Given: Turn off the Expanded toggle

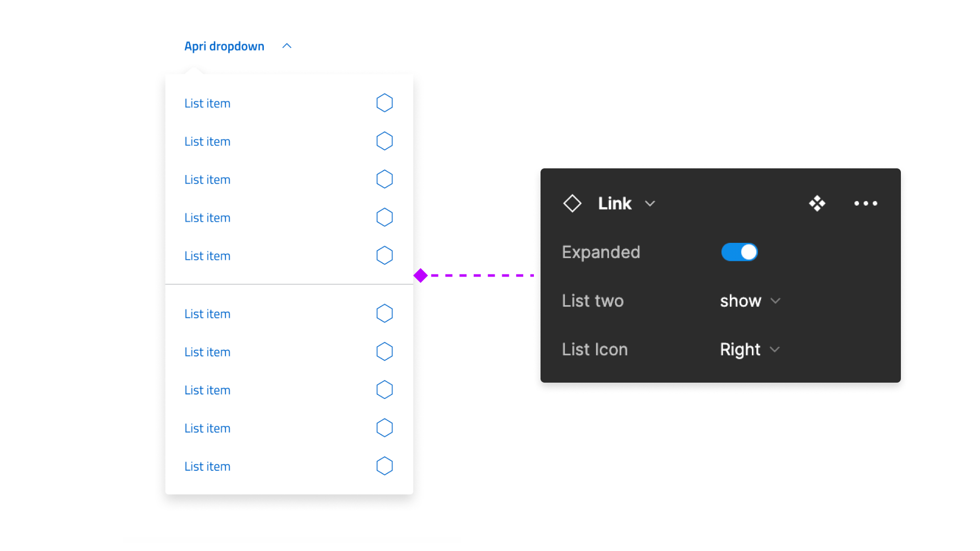Looking at the screenshot, I should pyautogui.click(x=740, y=252).
